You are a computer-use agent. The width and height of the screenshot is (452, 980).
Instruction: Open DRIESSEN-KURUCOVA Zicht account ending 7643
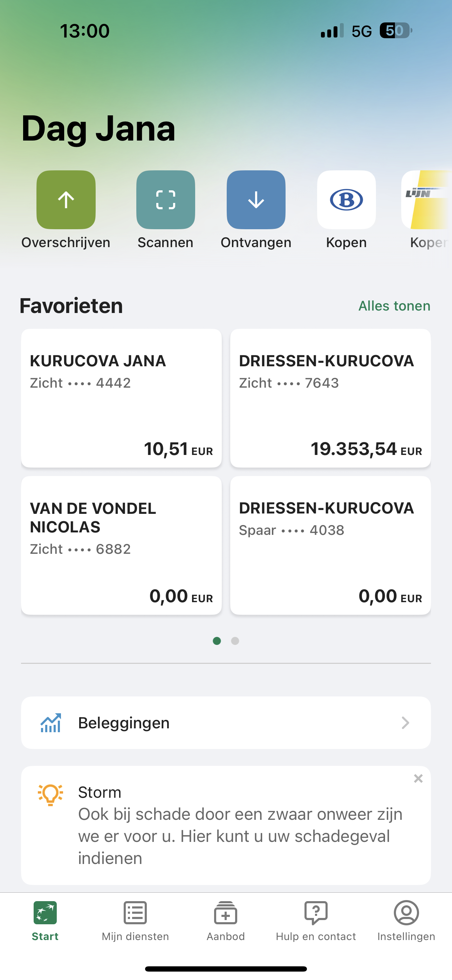coord(330,398)
